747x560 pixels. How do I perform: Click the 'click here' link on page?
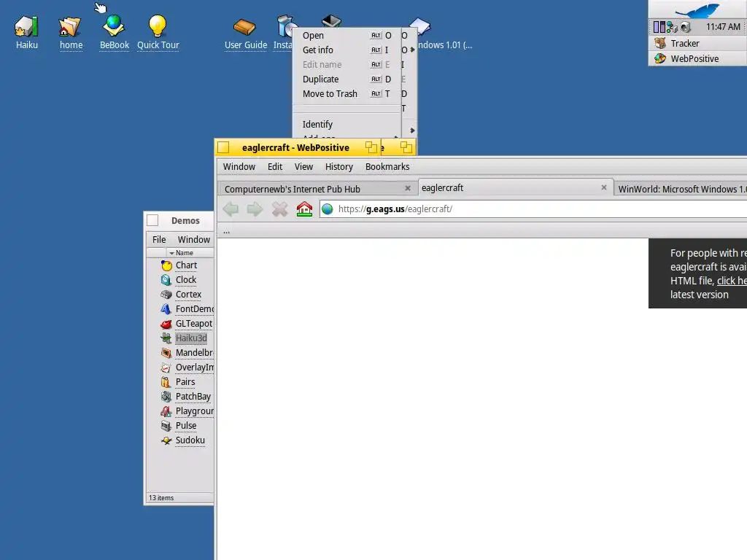coord(732,281)
